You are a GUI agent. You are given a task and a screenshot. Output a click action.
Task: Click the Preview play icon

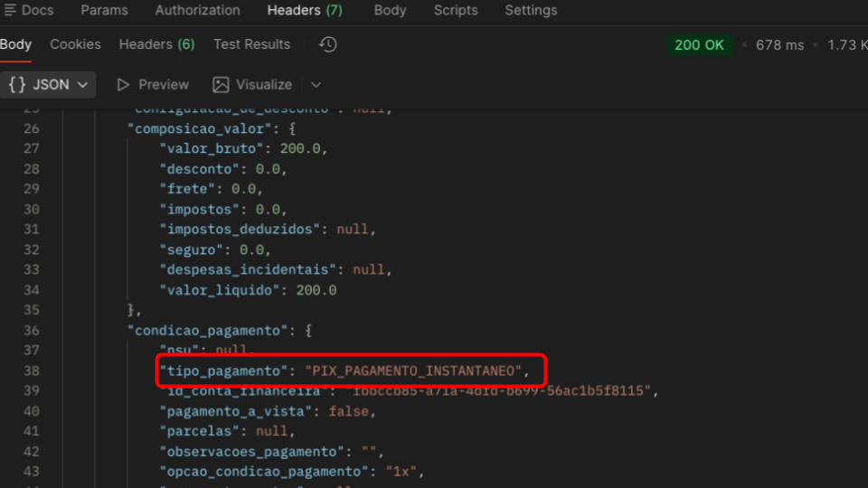[123, 85]
